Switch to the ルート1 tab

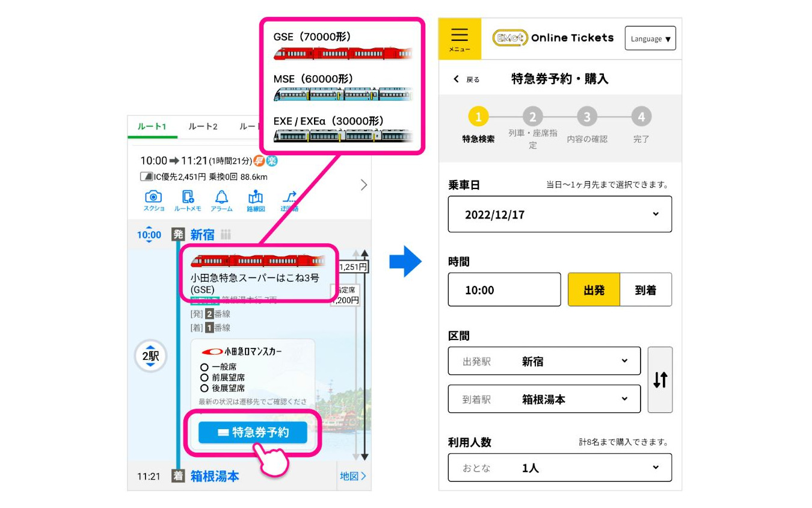pos(152,126)
